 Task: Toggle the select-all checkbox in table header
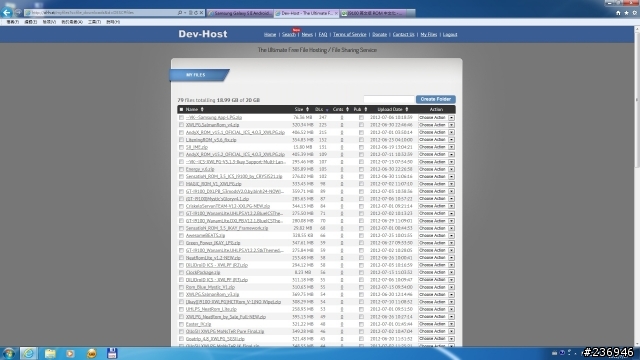click(181, 109)
